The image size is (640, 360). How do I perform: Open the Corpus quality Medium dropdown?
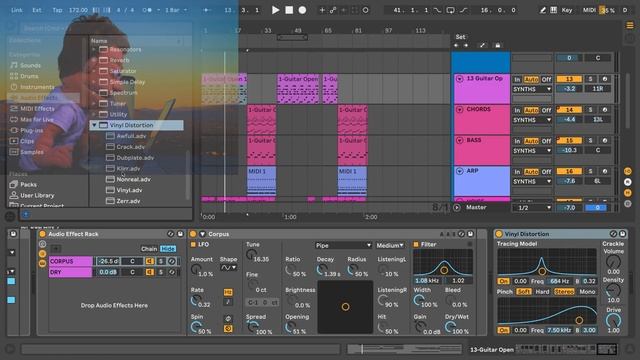pyautogui.click(x=390, y=245)
